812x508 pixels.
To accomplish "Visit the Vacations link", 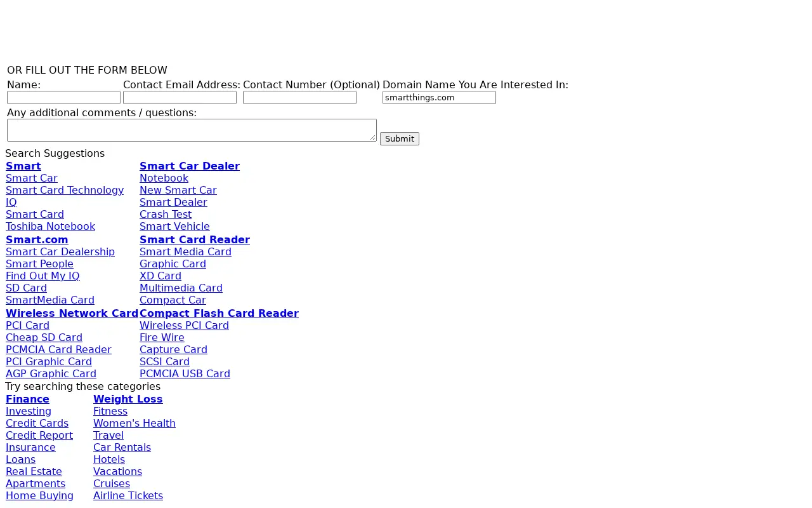I will coord(117,472).
